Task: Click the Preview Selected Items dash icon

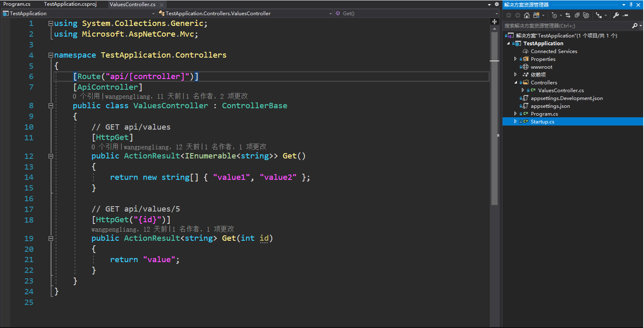Action: click(625, 15)
